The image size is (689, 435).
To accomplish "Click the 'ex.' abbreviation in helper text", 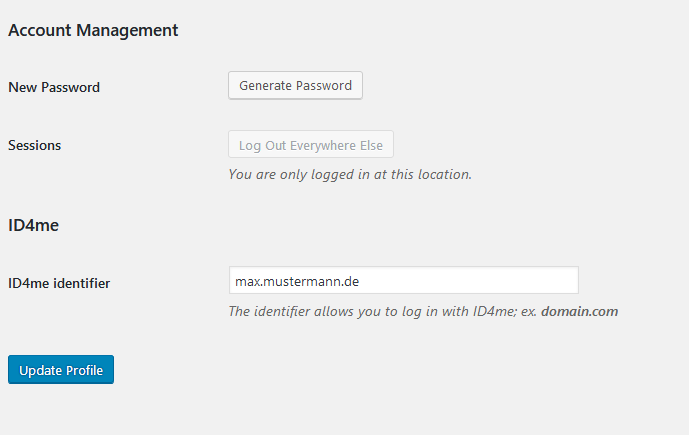I will click(529, 312).
